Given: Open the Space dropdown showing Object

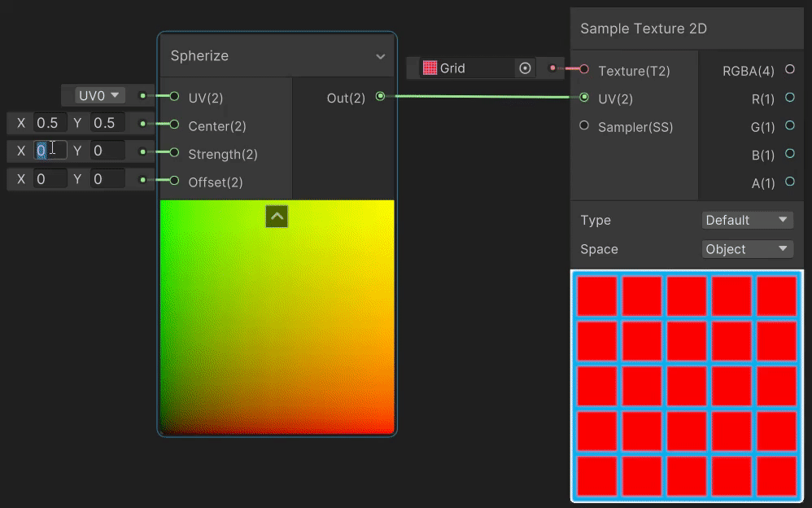Looking at the screenshot, I should [x=746, y=249].
